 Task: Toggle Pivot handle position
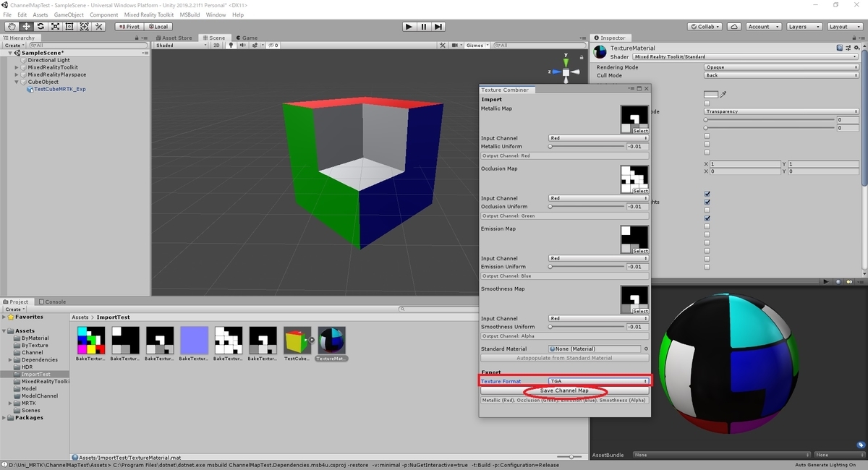pos(128,27)
